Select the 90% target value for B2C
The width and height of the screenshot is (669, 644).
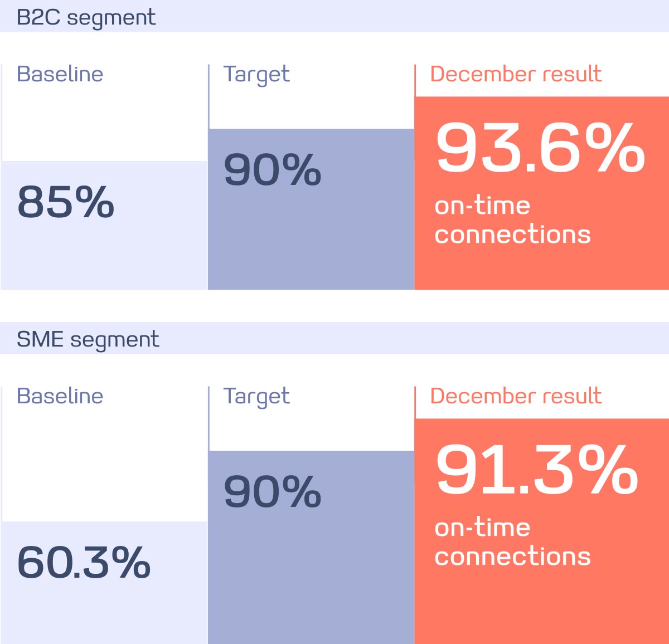[272, 170]
